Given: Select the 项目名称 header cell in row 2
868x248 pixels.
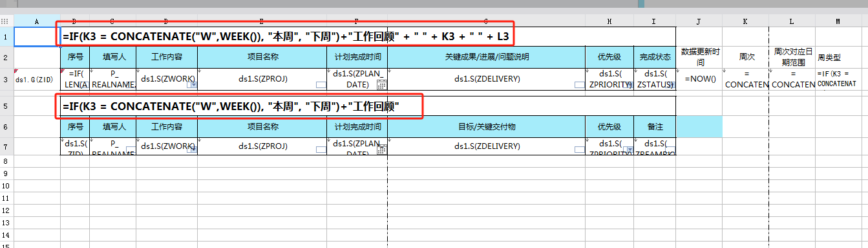Looking at the screenshot, I should point(262,57).
